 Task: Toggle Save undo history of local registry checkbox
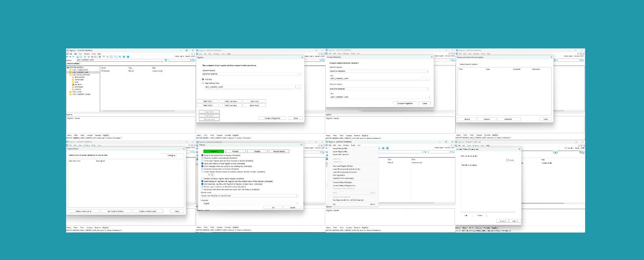click(x=202, y=164)
